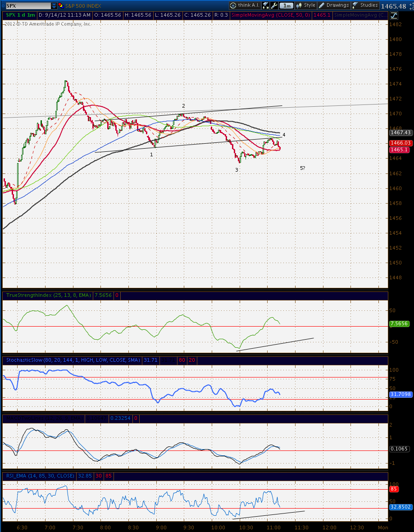The width and height of the screenshot is (414, 532).
Task: Open the Style menu
Action: [306, 5]
